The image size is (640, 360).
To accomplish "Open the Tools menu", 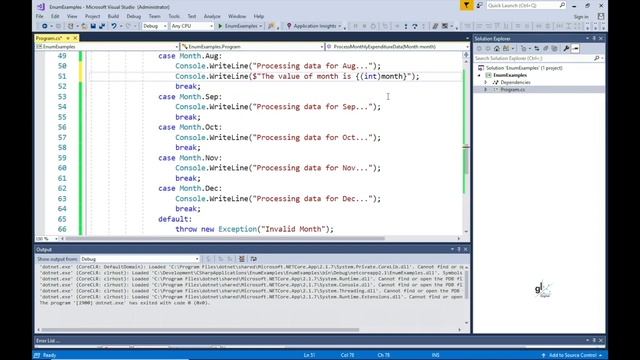I will 174,16.
